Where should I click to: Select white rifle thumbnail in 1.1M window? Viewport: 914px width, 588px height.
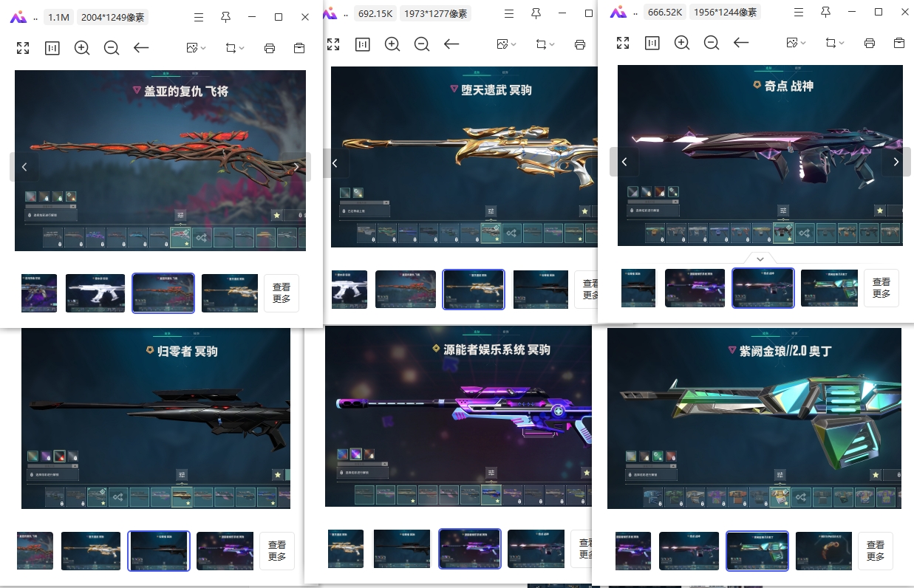point(95,293)
